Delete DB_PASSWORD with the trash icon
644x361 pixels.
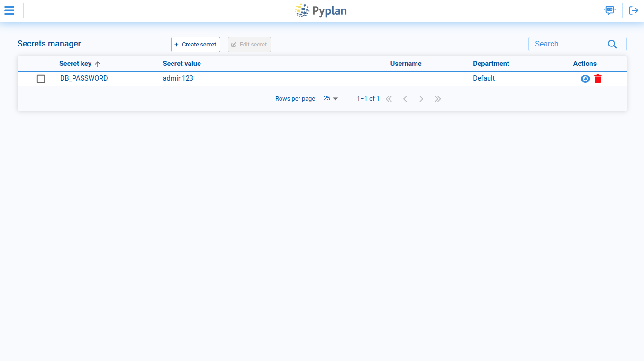[598, 79]
